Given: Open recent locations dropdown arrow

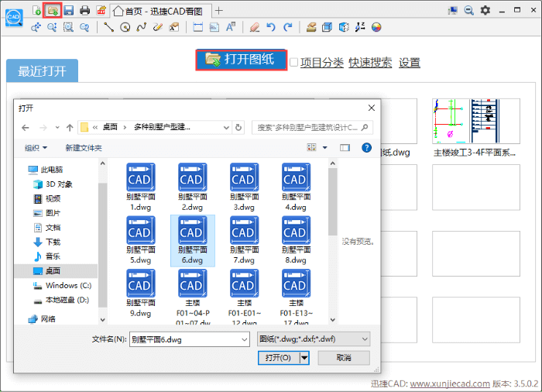Looking at the screenshot, I should coord(57,128).
